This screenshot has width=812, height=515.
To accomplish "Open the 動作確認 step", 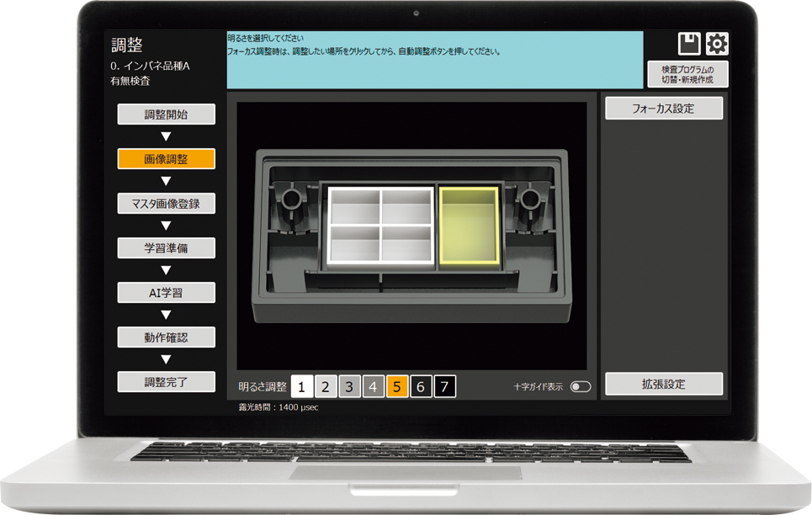I will (166, 337).
